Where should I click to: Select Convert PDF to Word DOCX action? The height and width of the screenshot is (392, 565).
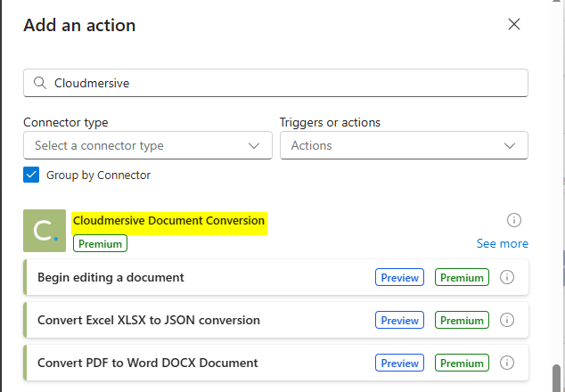(x=276, y=363)
